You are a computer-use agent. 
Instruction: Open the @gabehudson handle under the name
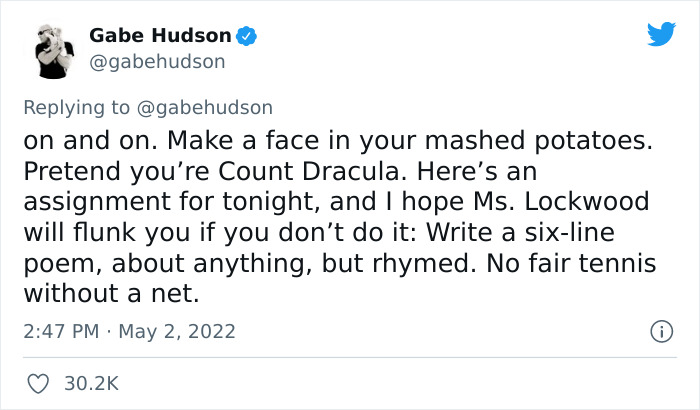click(x=157, y=62)
